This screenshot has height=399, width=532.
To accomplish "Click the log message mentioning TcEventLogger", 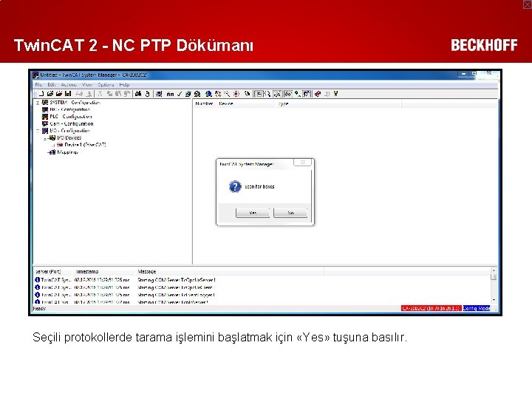I will (176, 295).
